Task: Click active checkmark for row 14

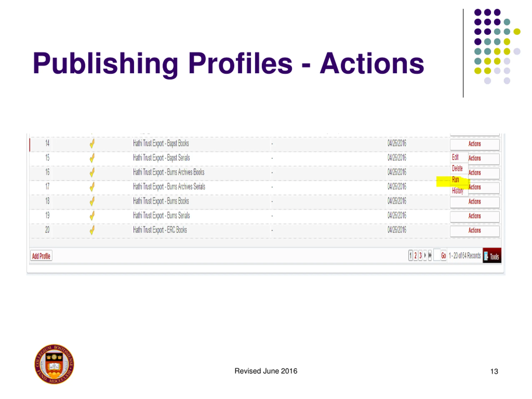Action: pos(92,144)
